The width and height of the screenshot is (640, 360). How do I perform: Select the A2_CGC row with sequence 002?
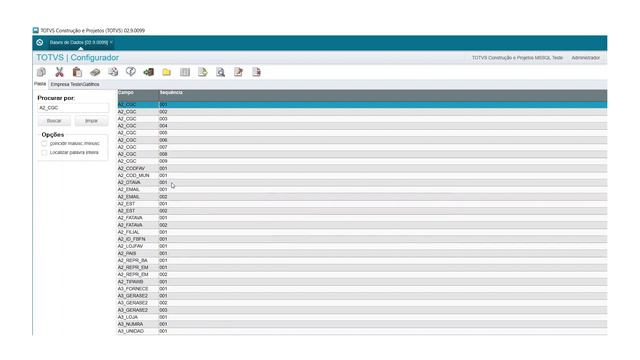[362, 111]
